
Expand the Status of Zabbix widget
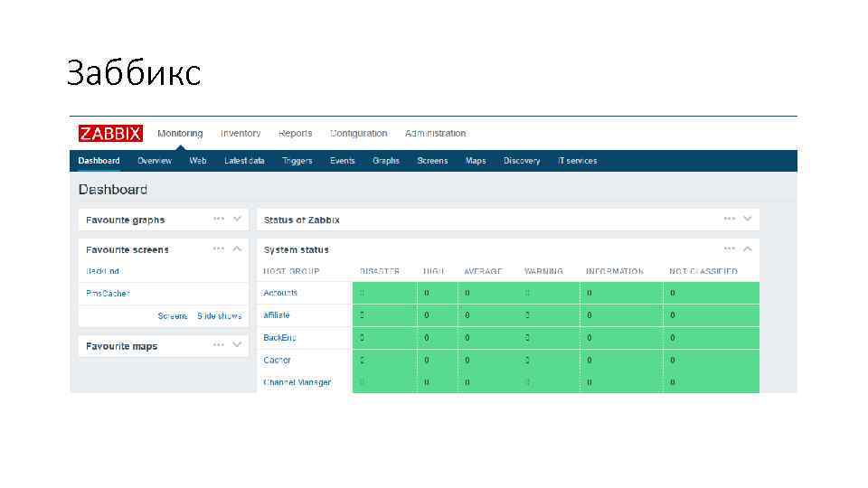click(x=748, y=219)
